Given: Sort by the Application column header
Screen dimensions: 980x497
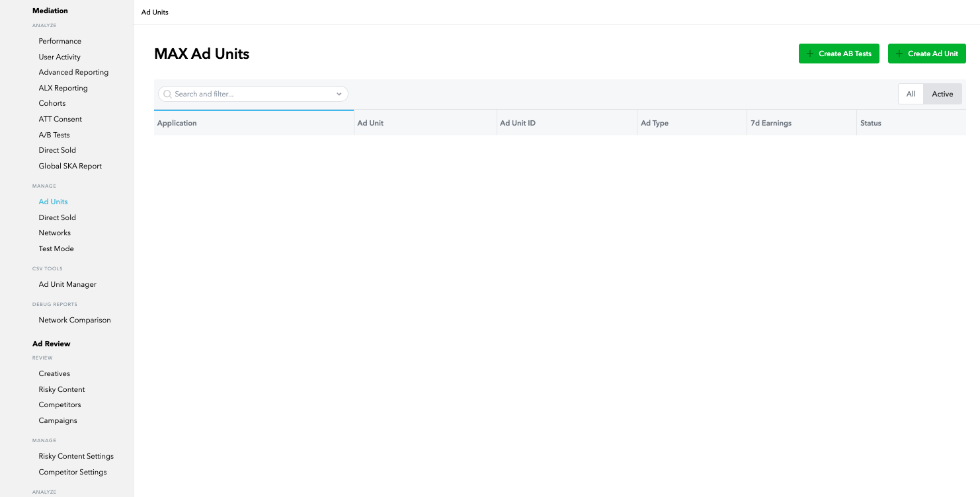Looking at the screenshot, I should pos(177,123).
